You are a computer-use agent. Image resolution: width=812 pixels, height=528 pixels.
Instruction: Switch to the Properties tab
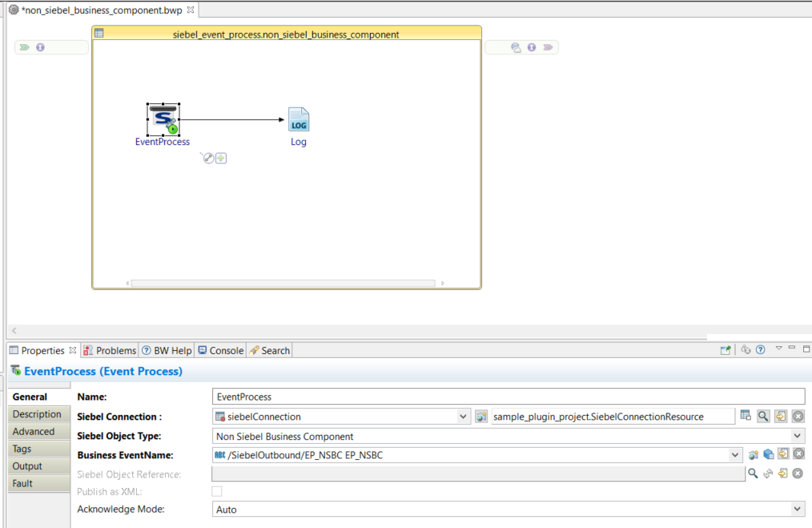(42, 350)
